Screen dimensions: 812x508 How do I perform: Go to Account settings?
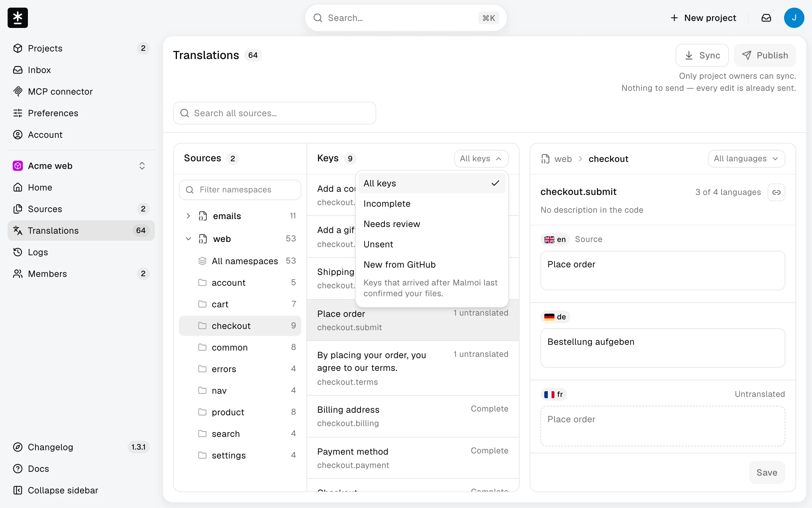[81, 135]
